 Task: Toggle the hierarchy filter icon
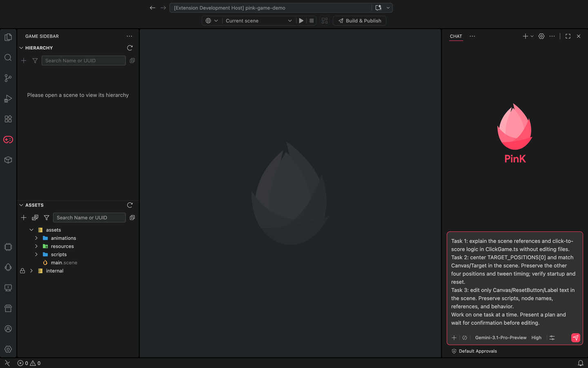click(35, 61)
